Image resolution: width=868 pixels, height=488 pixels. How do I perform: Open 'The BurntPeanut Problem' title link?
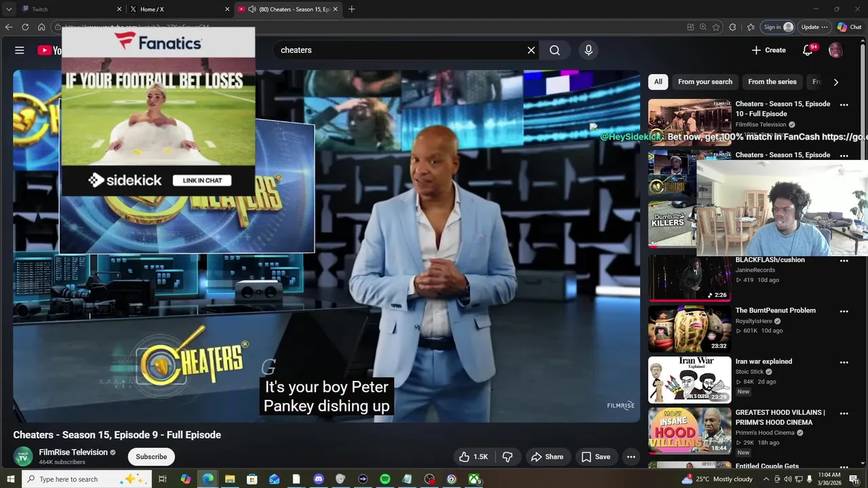(776, 310)
